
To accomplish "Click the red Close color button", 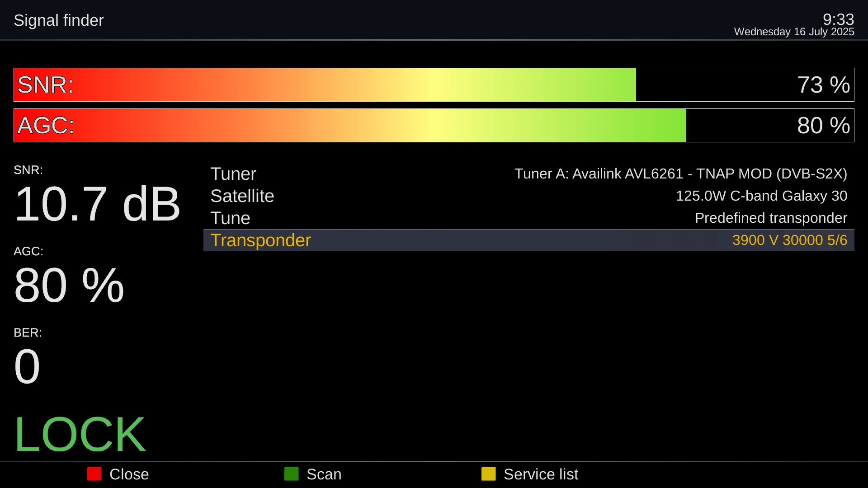I will [x=94, y=474].
